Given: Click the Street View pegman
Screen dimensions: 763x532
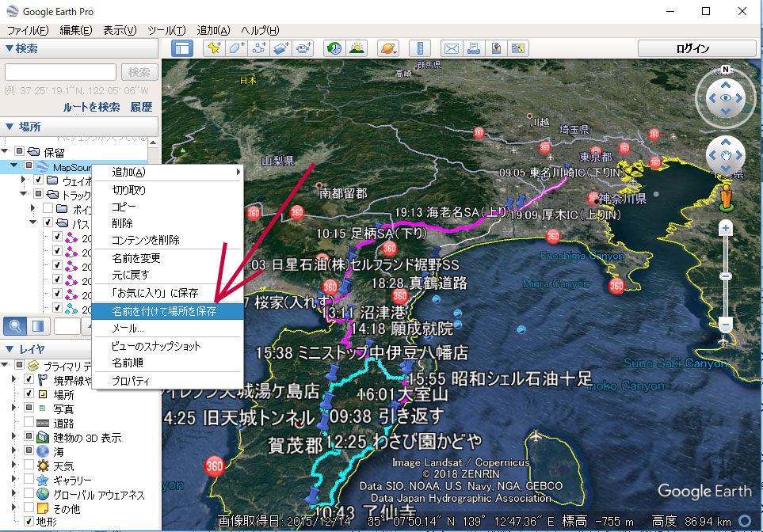Looking at the screenshot, I should coord(726,198).
